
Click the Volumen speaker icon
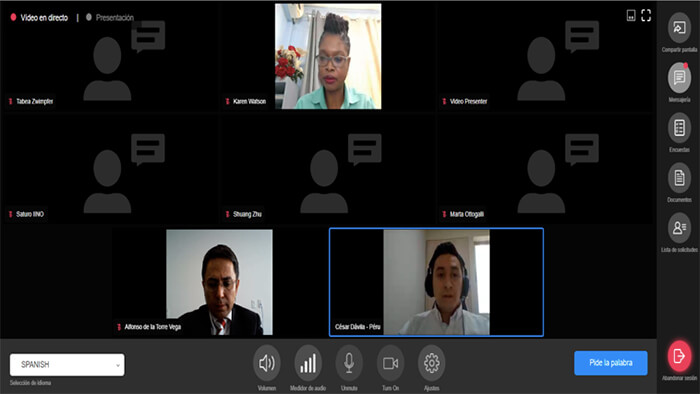click(x=267, y=363)
